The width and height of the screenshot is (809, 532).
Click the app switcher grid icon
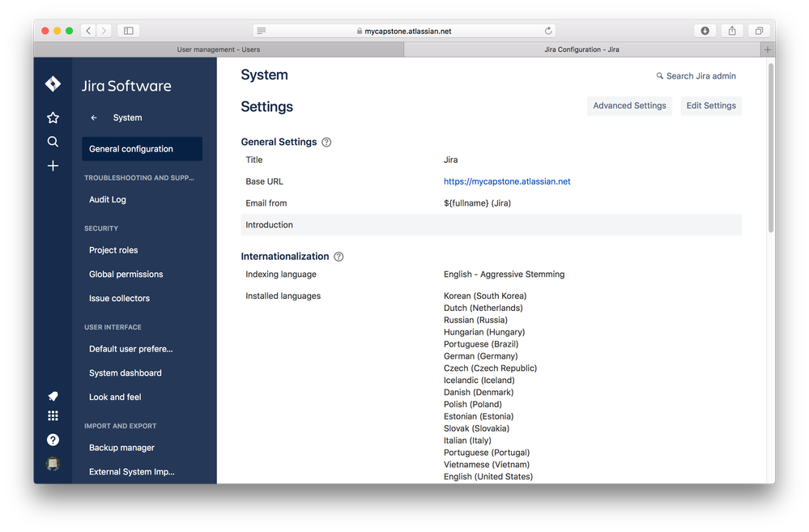click(x=52, y=415)
